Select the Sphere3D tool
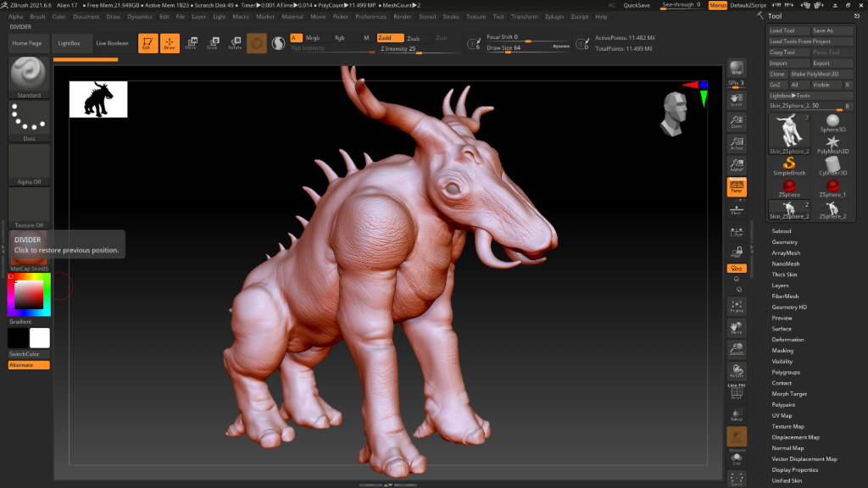Viewport: 868px width, 488px height. tap(832, 123)
